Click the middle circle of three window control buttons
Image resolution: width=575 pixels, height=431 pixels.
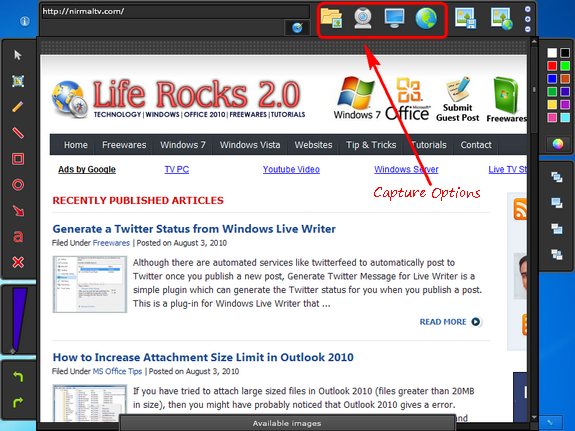pos(528,19)
